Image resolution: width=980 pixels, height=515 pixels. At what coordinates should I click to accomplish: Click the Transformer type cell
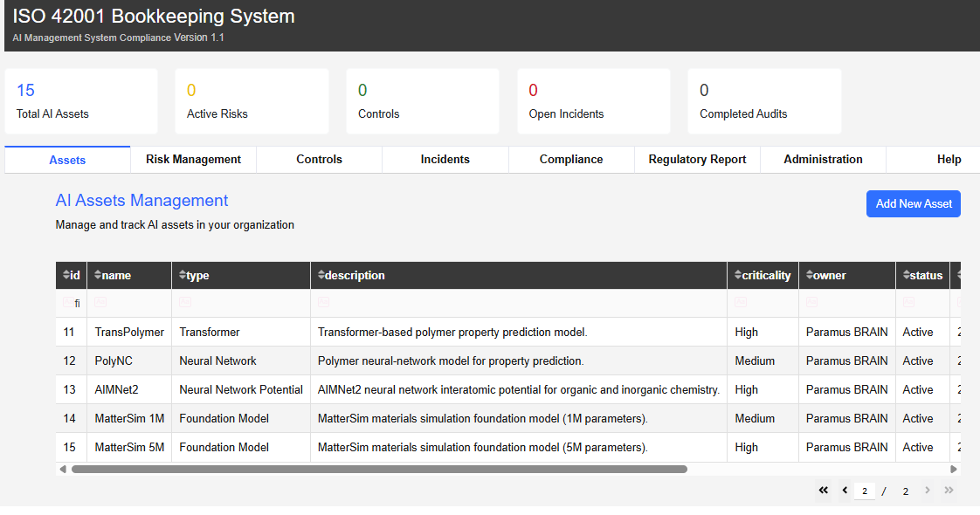pos(241,332)
